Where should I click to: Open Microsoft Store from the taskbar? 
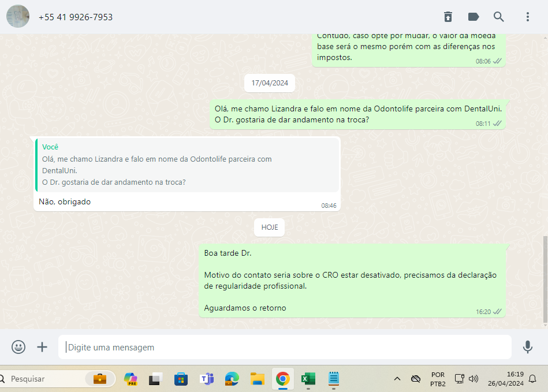[181, 379]
